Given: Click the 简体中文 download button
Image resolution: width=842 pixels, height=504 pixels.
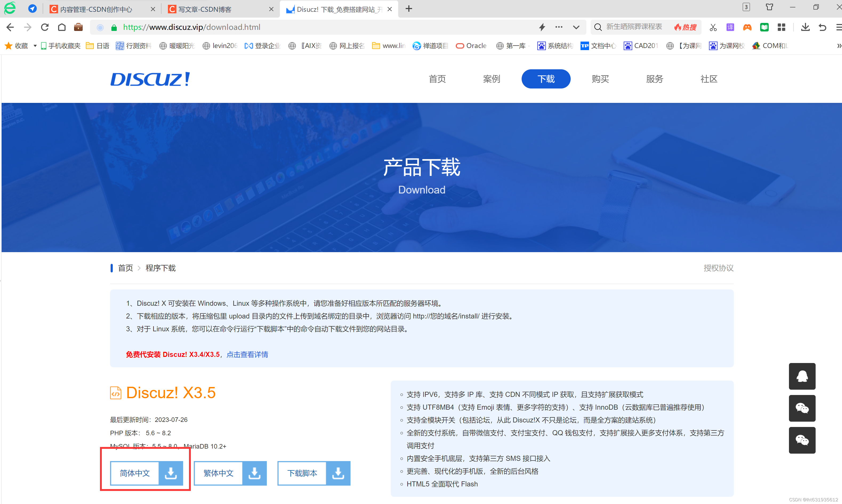Looking at the screenshot, I should pos(146,473).
